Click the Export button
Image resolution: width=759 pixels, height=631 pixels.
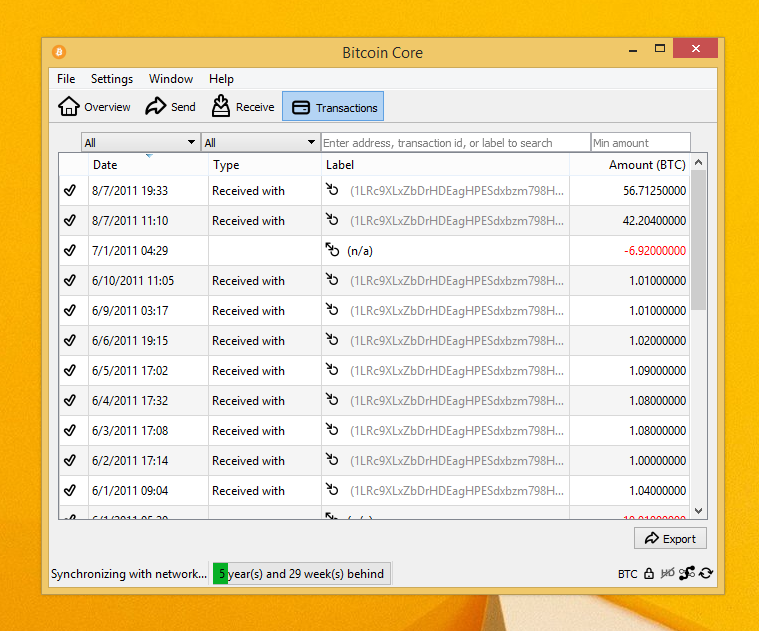(670, 539)
